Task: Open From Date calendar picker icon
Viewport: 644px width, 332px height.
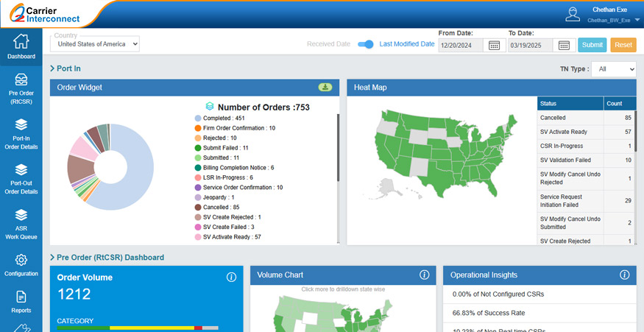Action: coord(494,45)
